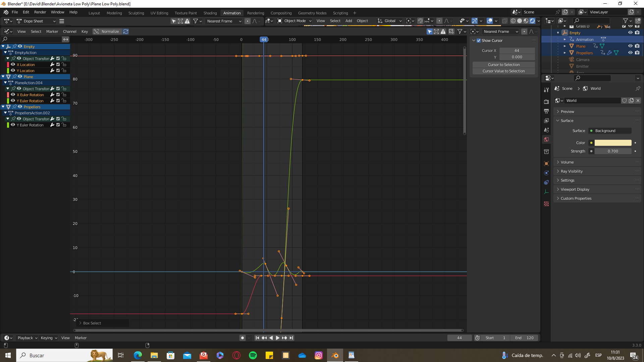Click the Normalize refresh icon
644x362 pixels.
(x=126, y=32)
